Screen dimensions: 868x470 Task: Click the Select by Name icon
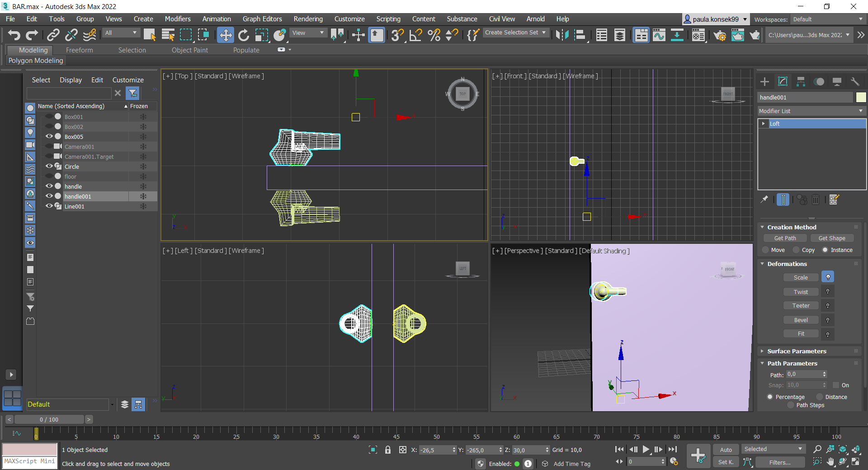(168, 35)
